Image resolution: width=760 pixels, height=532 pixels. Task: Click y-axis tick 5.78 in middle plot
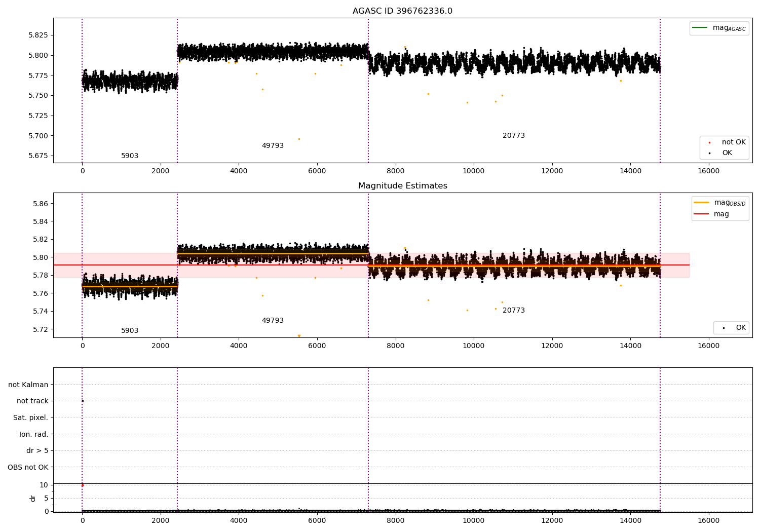pyautogui.click(x=41, y=276)
